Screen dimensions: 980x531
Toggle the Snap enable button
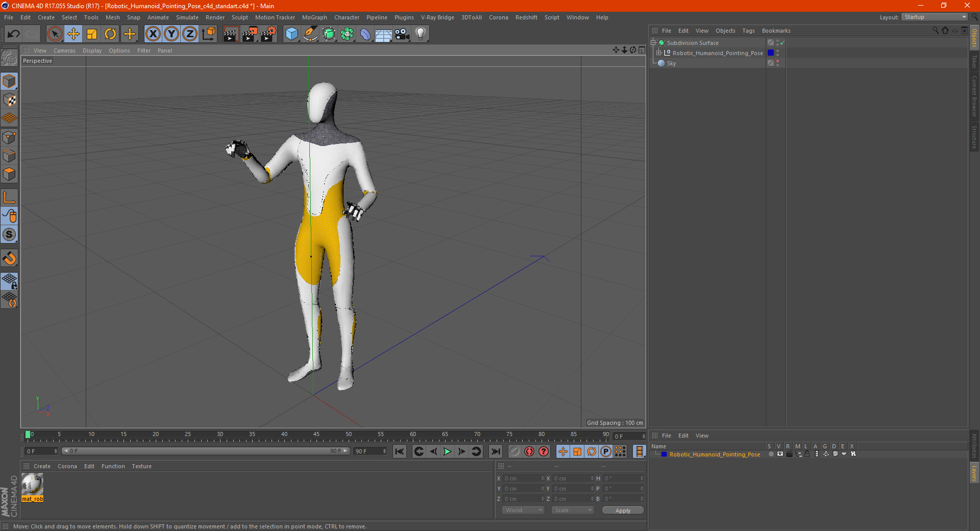tap(9, 258)
